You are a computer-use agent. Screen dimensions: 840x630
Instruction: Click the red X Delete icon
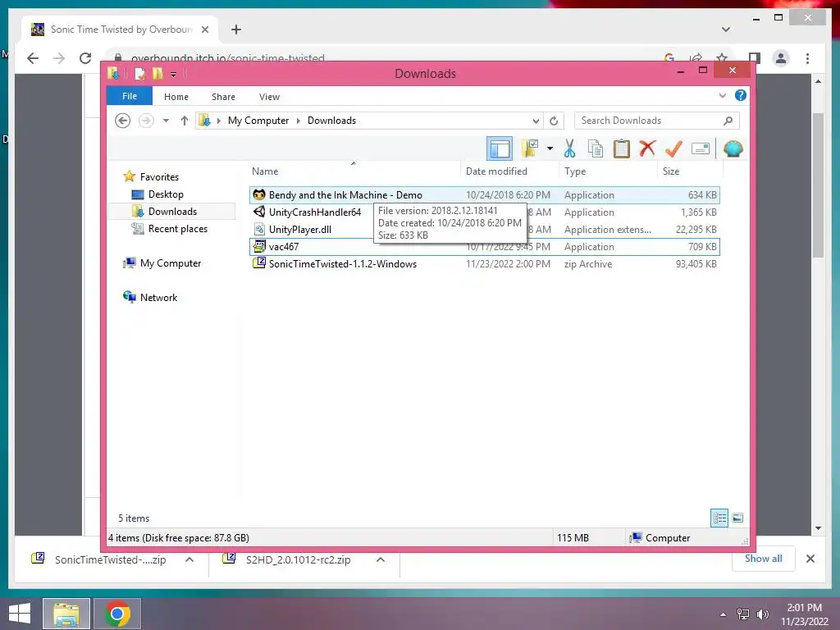pyautogui.click(x=647, y=148)
